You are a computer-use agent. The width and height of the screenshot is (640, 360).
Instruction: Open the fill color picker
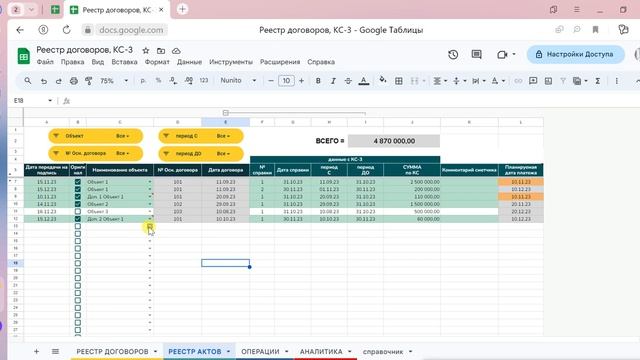click(382, 80)
